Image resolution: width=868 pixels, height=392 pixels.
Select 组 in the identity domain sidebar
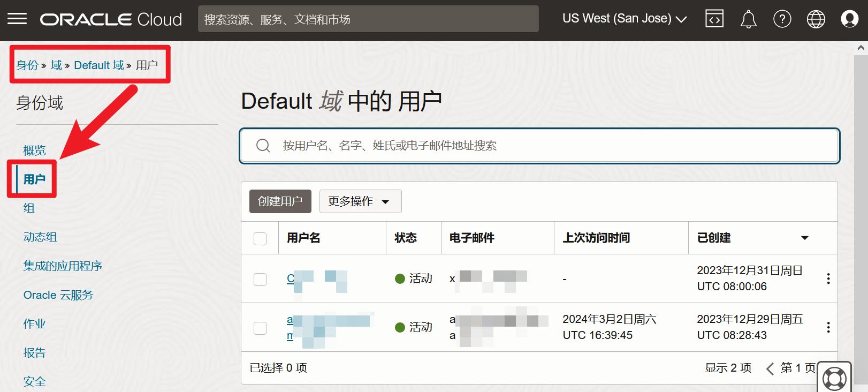pos(29,208)
